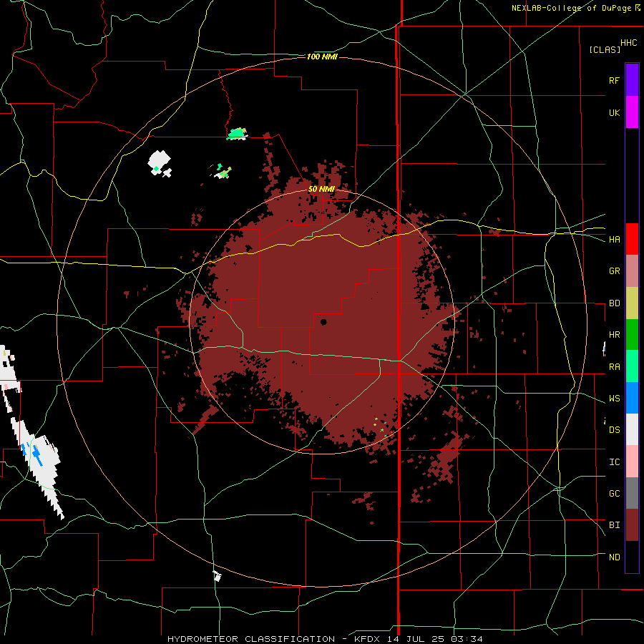Click the green rain echo near the top
Screen dimensions: 644x644
click(x=237, y=134)
